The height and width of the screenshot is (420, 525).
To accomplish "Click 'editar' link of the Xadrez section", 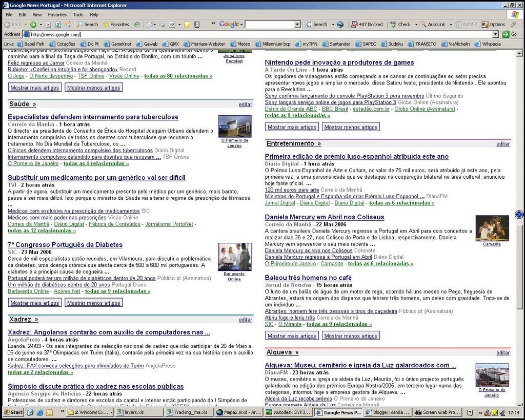I will pyautogui.click(x=246, y=320).
